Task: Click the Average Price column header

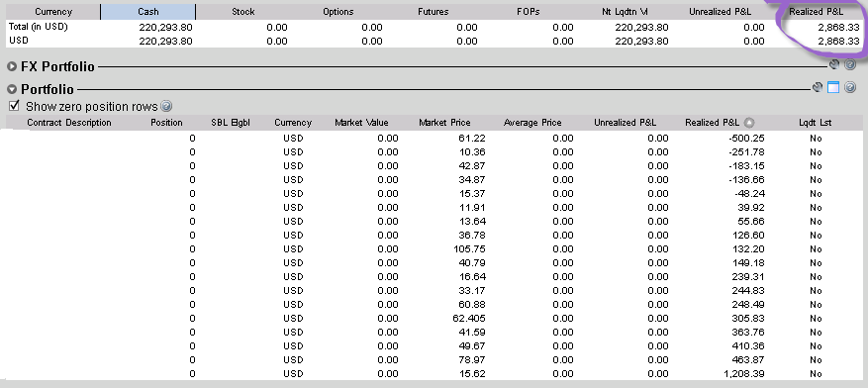Action: (x=532, y=123)
